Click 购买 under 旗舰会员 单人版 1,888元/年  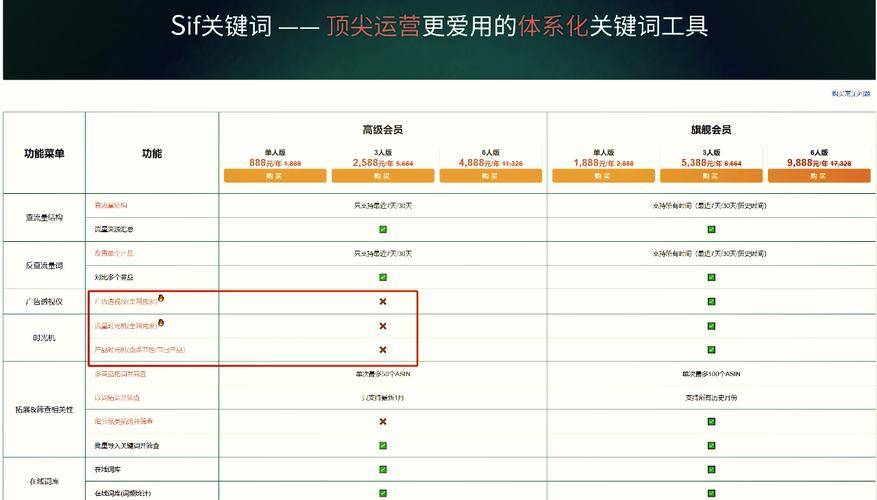[603, 176]
